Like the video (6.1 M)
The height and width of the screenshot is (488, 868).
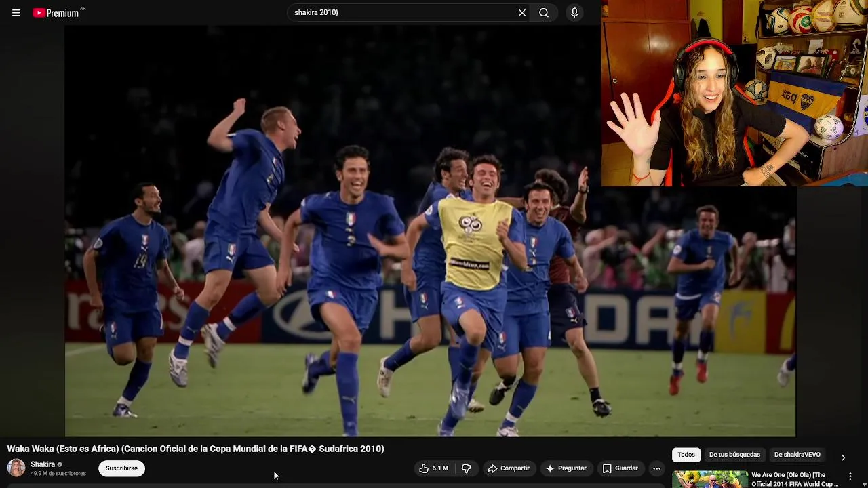434,468
